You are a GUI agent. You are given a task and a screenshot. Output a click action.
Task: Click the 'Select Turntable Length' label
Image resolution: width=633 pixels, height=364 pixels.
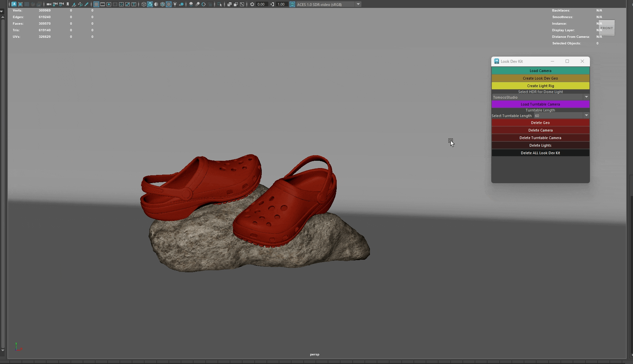pos(511,116)
